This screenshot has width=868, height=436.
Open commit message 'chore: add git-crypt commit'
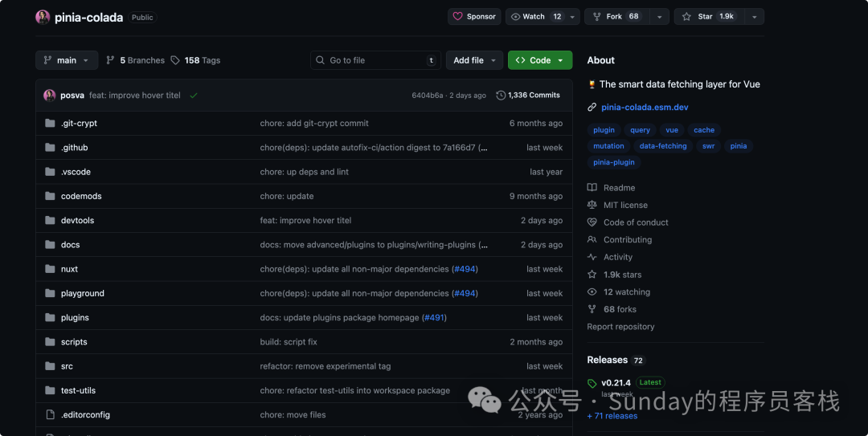(x=314, y=124)
